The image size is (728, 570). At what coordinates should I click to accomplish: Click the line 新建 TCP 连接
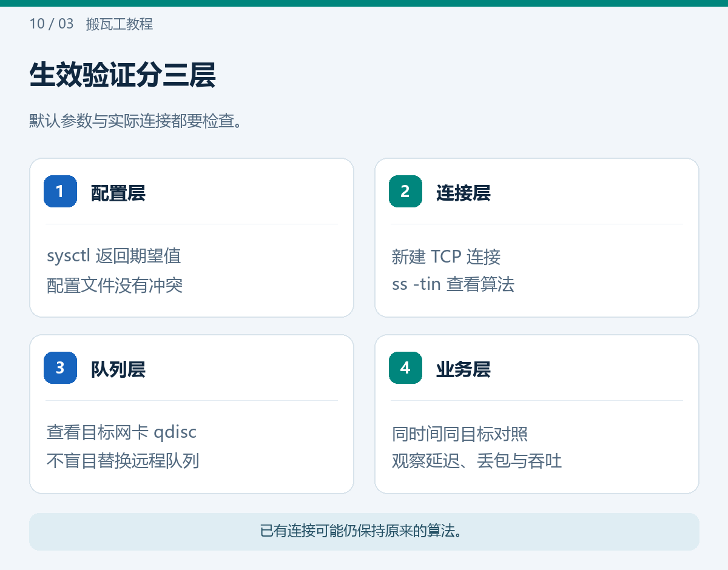coord(447,257)
